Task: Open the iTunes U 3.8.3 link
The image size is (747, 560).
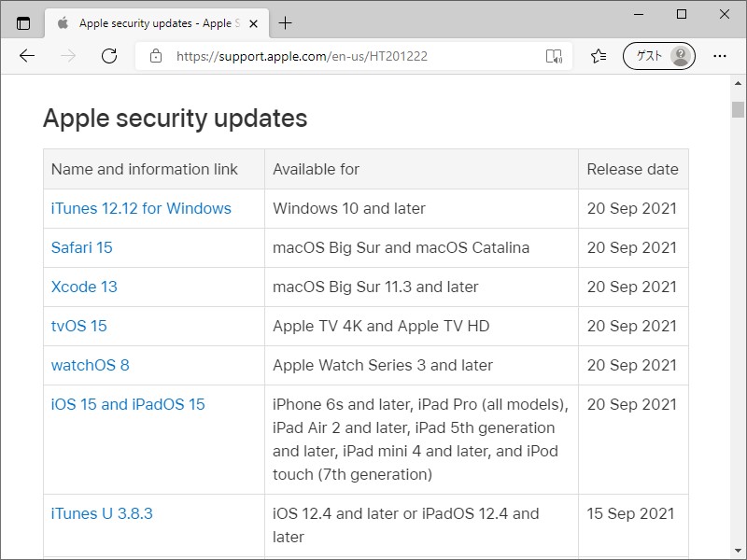Action: (102, 513)
